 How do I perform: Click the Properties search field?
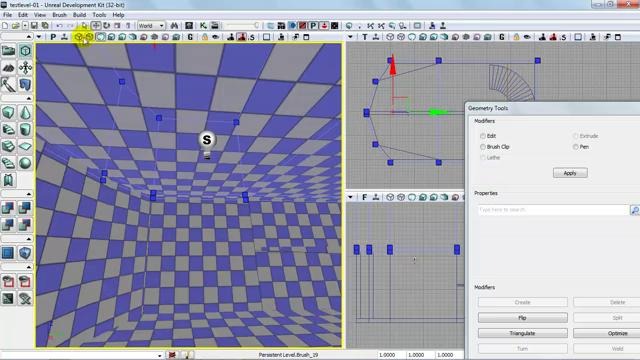(x=553, y=210)
